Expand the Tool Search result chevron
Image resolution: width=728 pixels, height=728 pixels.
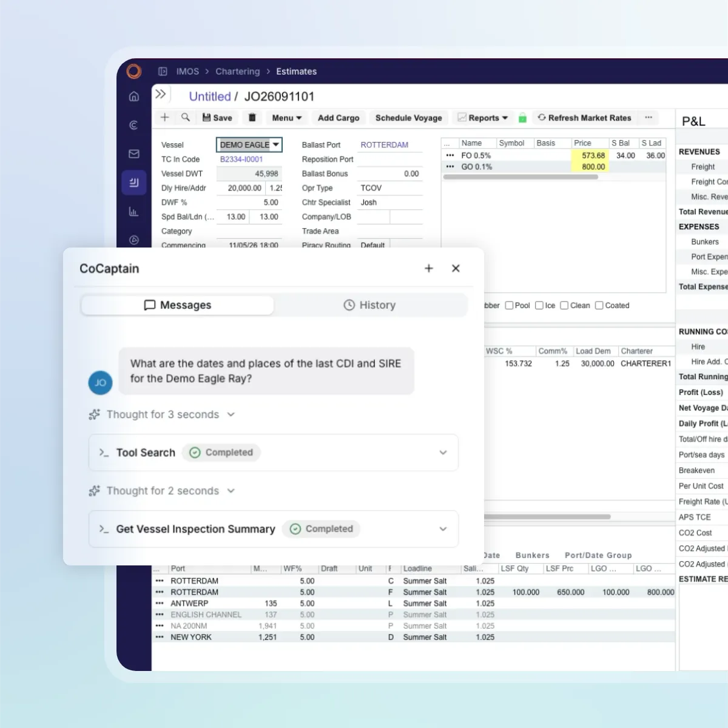443,453
